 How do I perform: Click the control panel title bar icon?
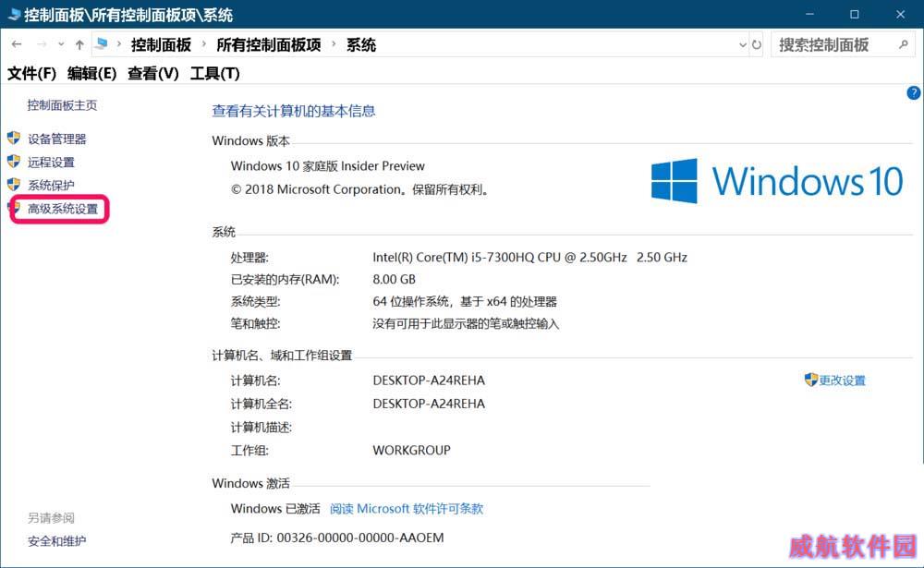click(13, 14)
